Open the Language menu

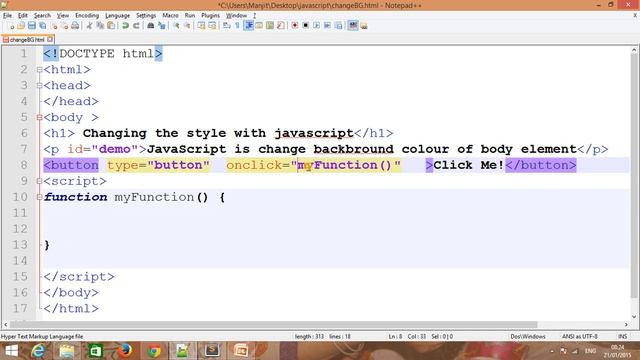click(118, 16)
